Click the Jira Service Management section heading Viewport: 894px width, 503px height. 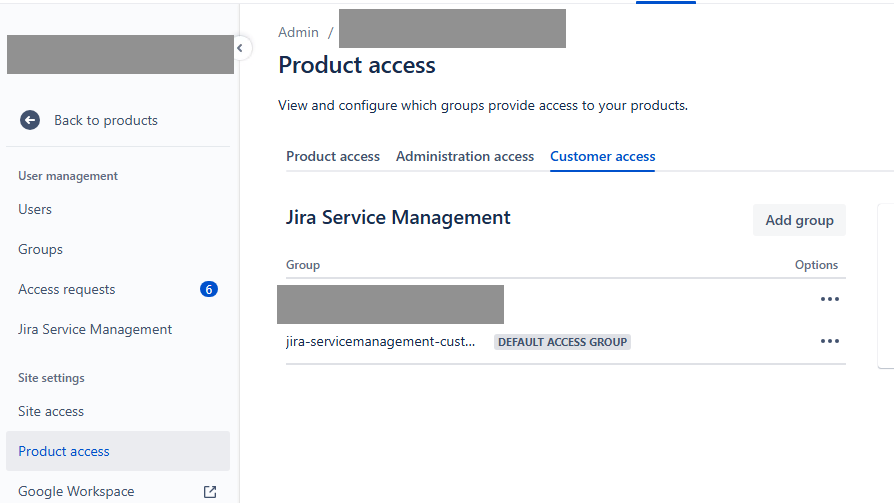[398, 218]
